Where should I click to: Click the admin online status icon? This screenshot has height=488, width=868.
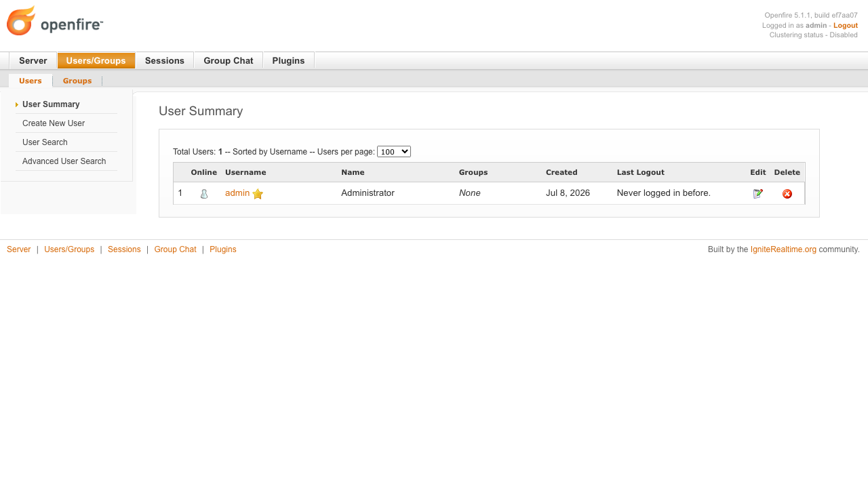point(204,194)
